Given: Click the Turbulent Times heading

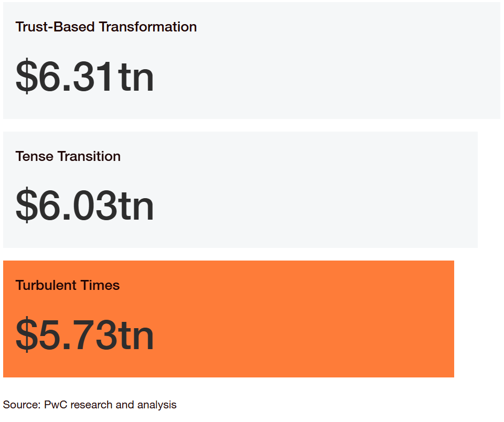Looking at the screenshot, I should [68, 285].
